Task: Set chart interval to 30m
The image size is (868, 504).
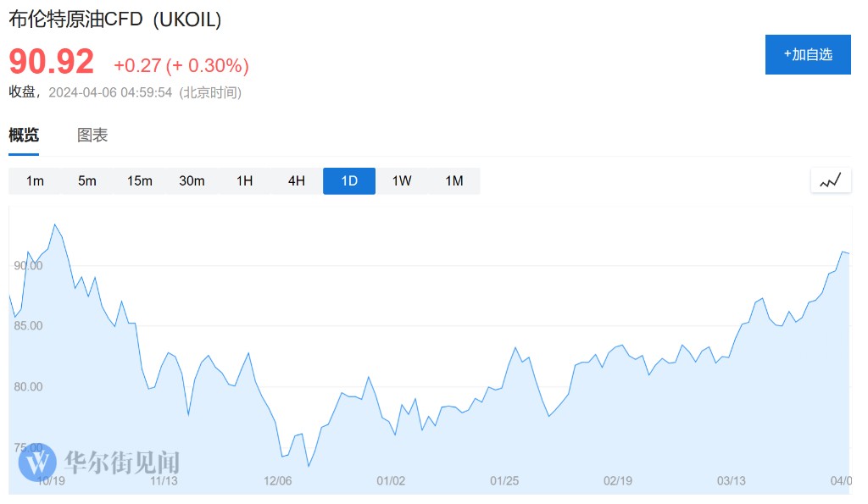Action: click(192, 181)
